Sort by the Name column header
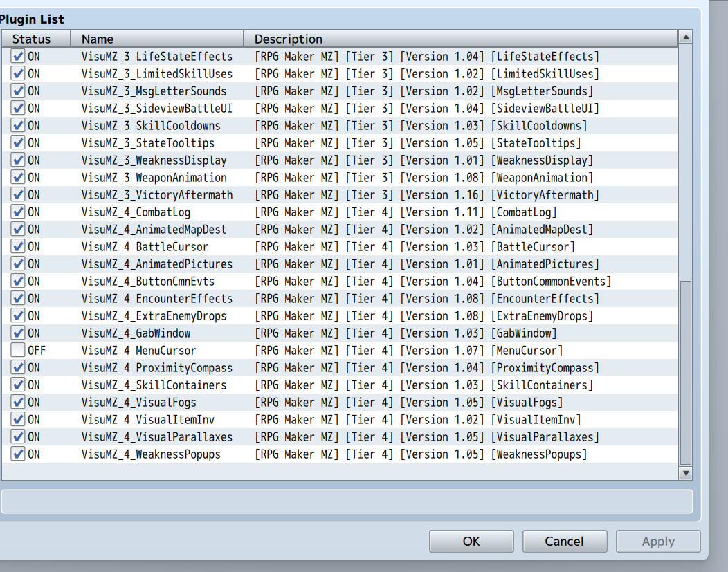 [157, 39]
